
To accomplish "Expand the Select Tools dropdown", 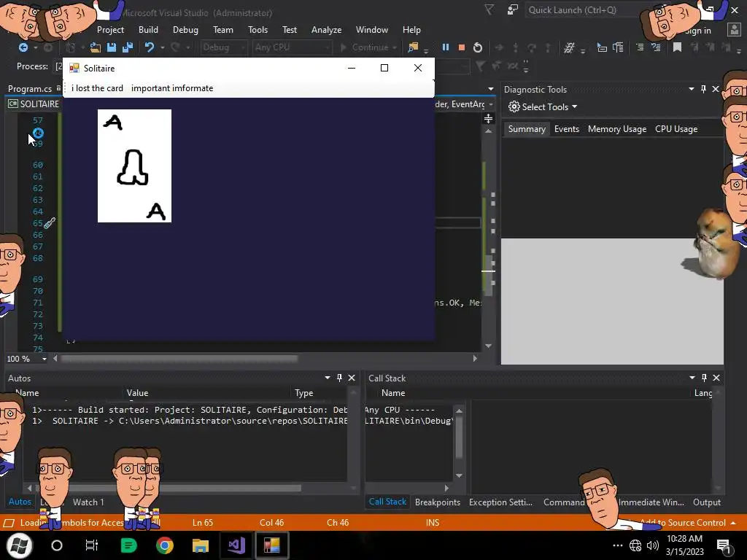I will point(575,106).
